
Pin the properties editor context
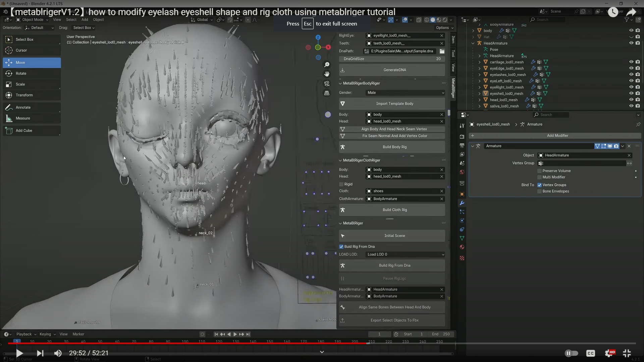click(638, 124)
